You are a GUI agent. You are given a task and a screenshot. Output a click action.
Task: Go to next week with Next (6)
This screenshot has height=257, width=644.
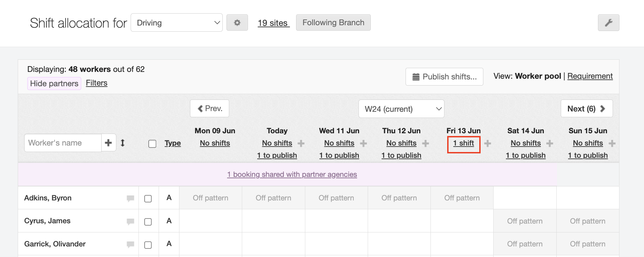[586, 109]
